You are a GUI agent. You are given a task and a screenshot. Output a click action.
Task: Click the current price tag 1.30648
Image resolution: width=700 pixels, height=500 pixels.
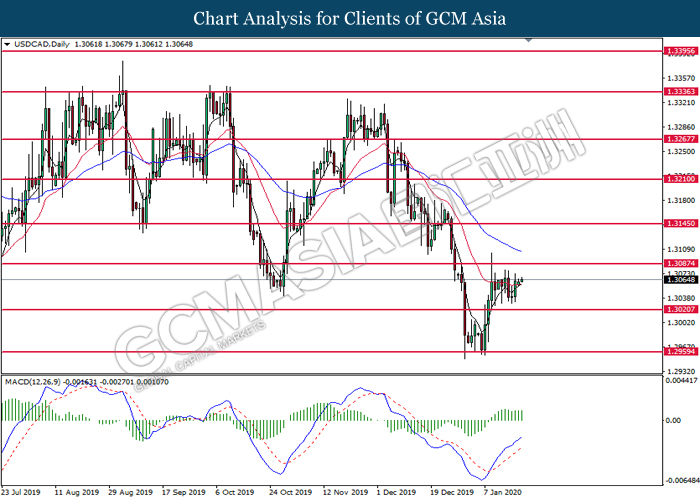coord(680,279)
